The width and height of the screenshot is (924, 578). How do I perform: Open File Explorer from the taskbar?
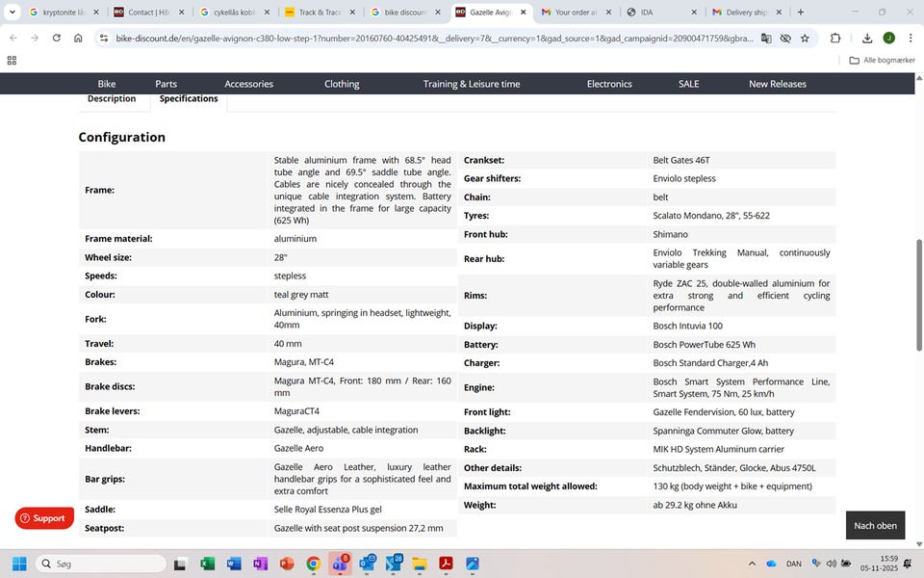[x=420, y=564]
